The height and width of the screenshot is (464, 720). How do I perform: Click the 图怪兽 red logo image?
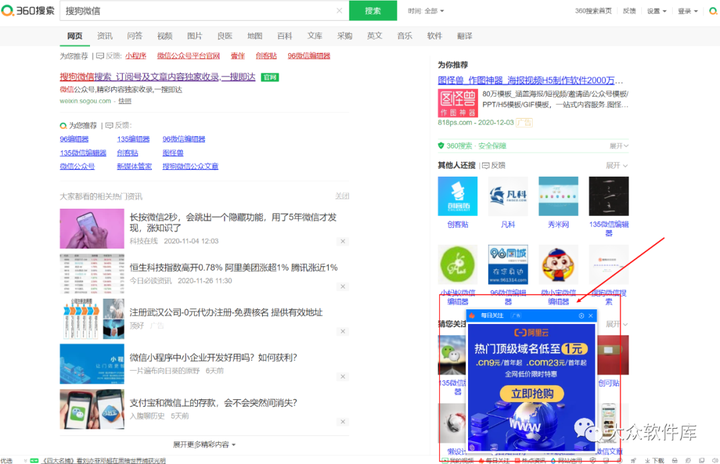click(x=458, y=103)
